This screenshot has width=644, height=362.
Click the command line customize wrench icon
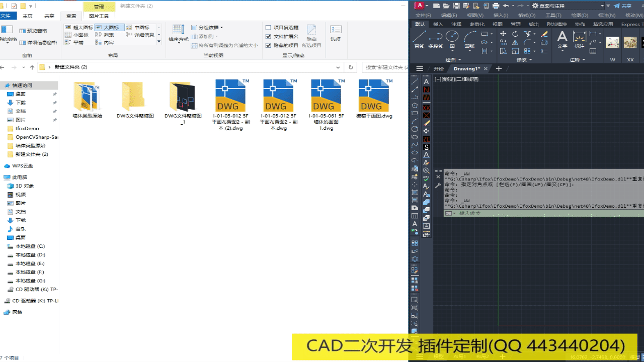point(438,186)
